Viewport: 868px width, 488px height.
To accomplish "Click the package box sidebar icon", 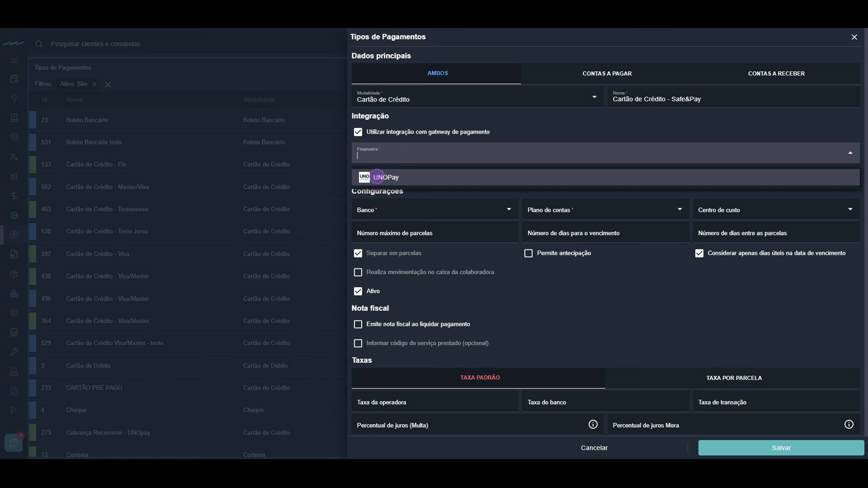I will (14, 274).
